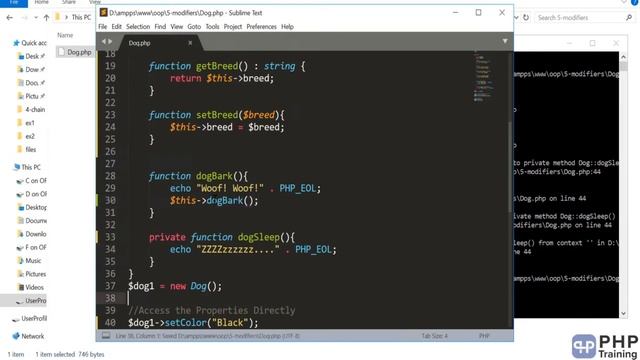Open Videos folder in navigation pane
Viewport: 640px width, 360px height.
point(31,287)
